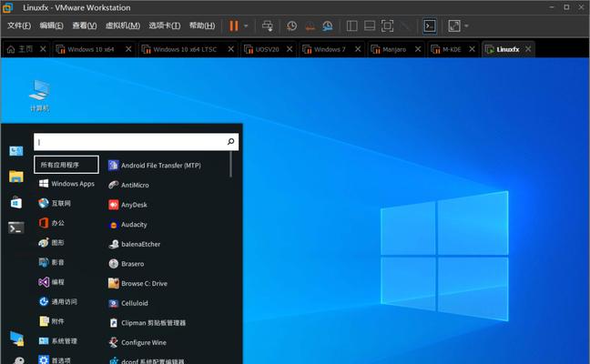Open Browse C: Drive
Viewport: 590px width, 364px height.
coord(137,283)
